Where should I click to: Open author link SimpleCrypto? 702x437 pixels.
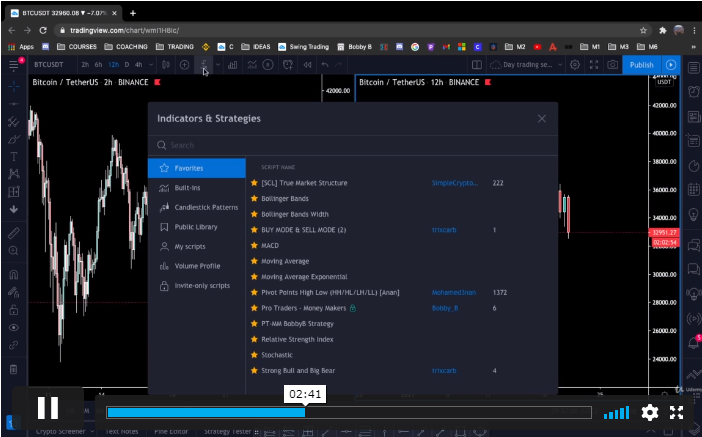tap(454, 183)
